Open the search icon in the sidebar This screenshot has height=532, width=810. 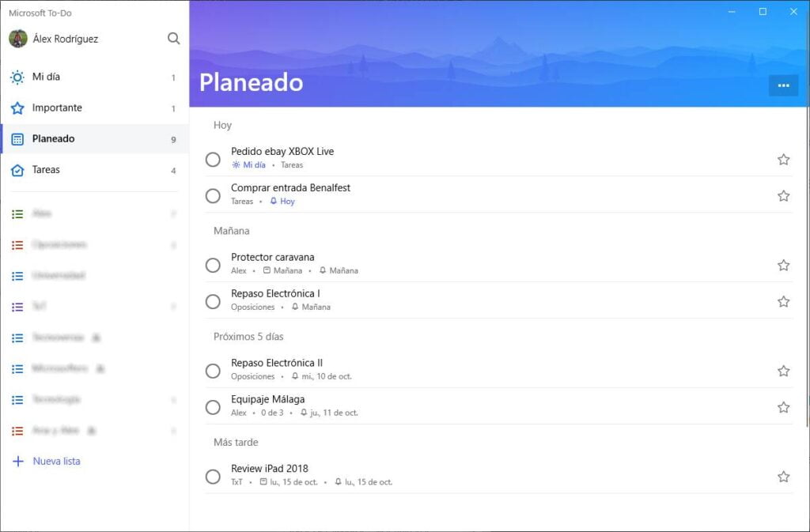(x=173, y=38)
